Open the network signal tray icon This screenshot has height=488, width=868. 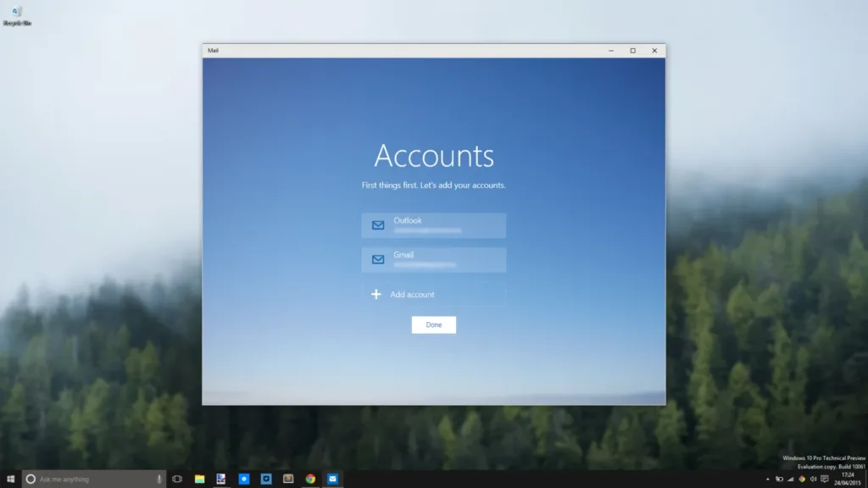pos(791,480)
